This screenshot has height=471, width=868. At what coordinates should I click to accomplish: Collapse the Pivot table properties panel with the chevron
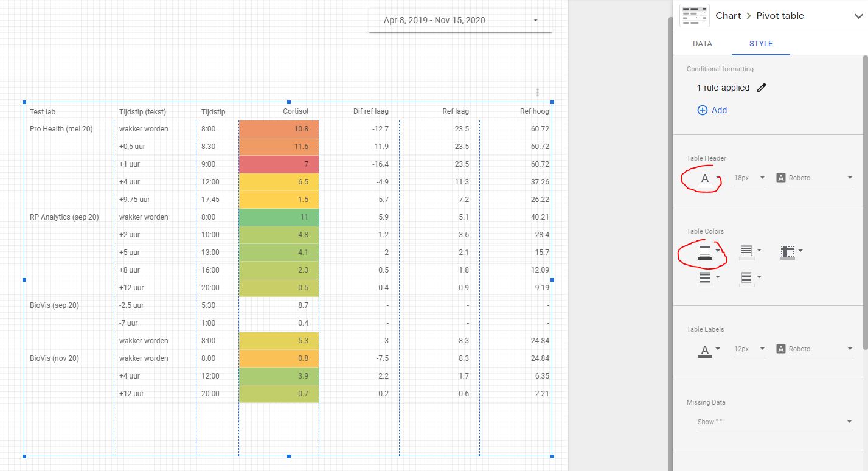(x=858, y=16)
